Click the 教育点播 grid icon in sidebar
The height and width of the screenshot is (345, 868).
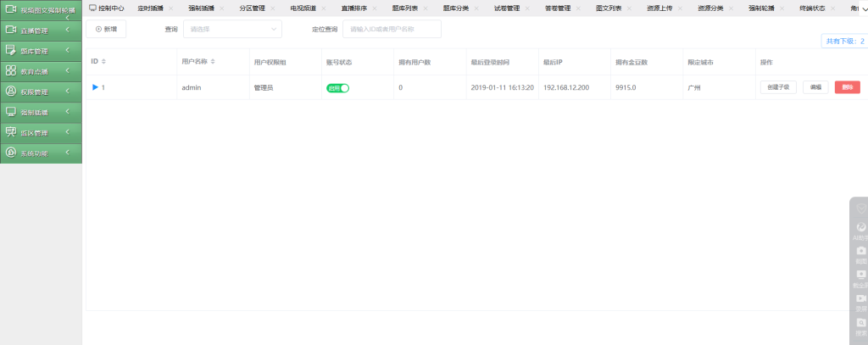[x=10, y=71]
